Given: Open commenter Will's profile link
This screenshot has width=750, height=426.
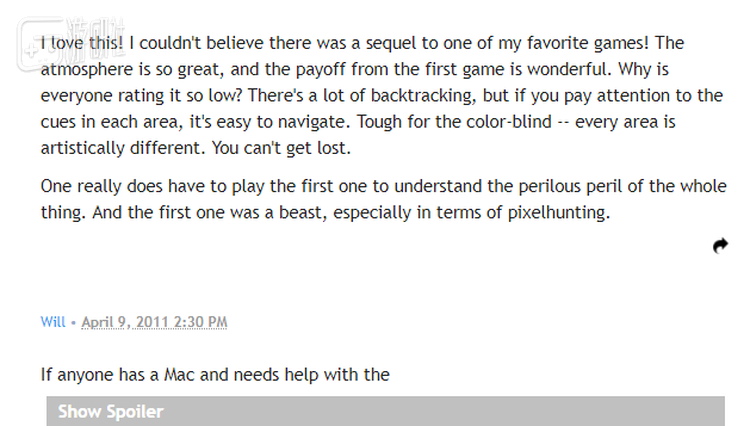Looking at the screenshot, I should pos(52,321).
